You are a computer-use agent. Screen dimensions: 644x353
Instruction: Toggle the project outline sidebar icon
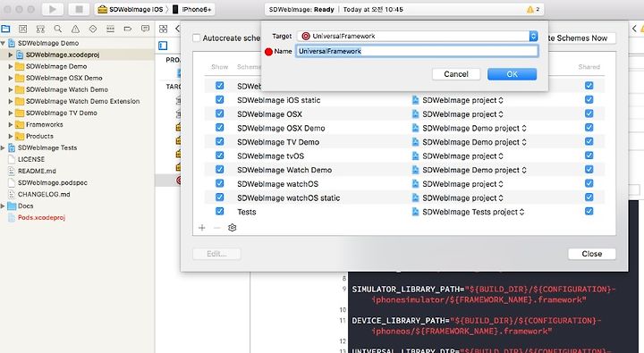(163, 46)
